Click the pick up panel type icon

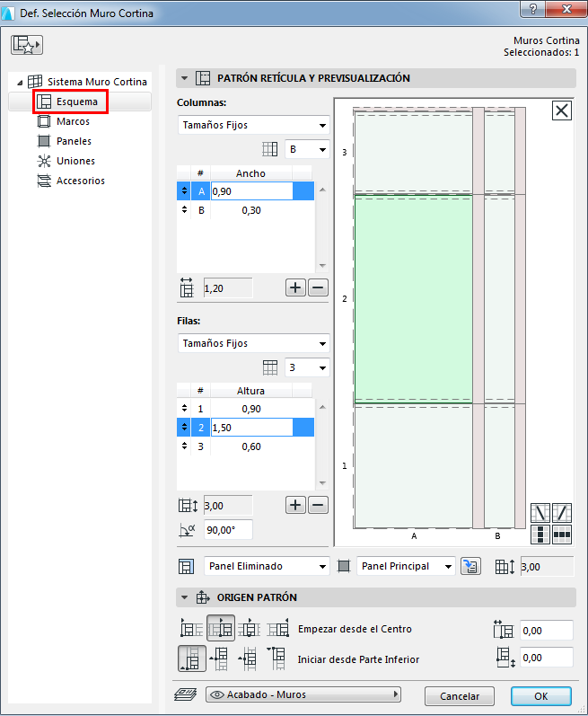coord(470,566)
